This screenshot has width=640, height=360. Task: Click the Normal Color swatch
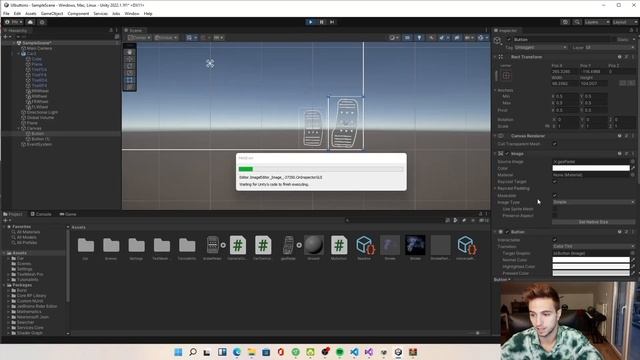coord(591,260)
